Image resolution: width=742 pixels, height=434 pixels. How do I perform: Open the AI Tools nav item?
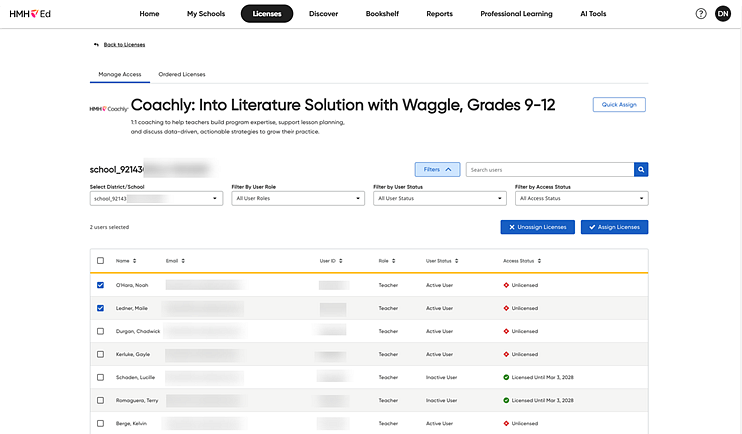coord(593,14)
